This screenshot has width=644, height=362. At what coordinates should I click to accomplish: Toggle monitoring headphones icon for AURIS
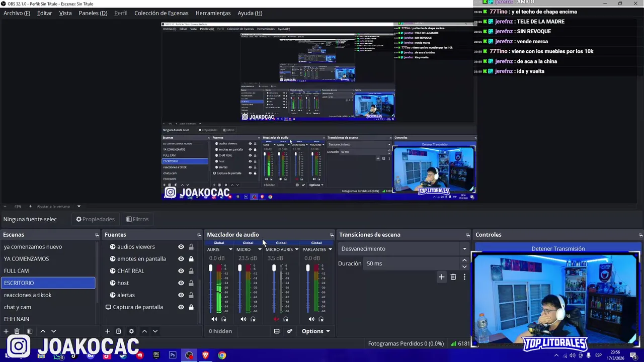point(224,319)
